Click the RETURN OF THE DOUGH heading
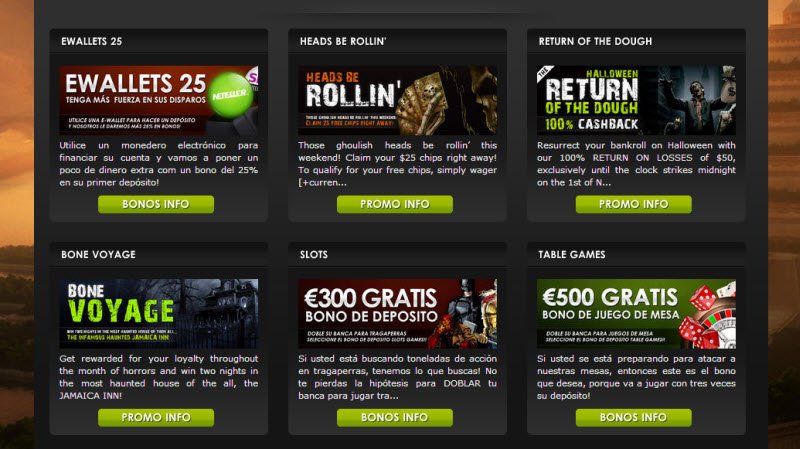 click(x=595, y=41)
